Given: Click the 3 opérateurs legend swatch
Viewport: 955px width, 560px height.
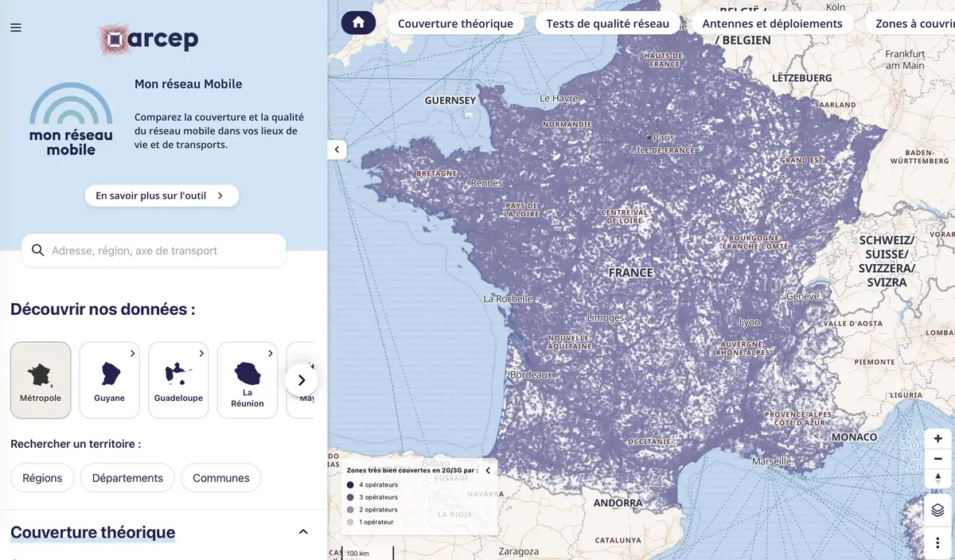Looking at the screenshot, I should click(x=350, y=497).
